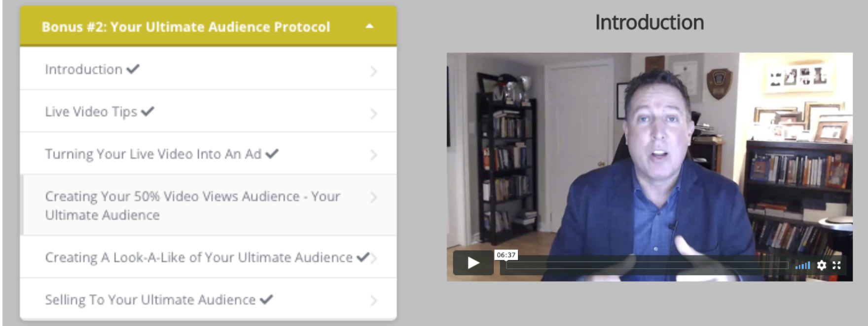
Task: Adjust the video volume bars
Action: click(802, 266)
